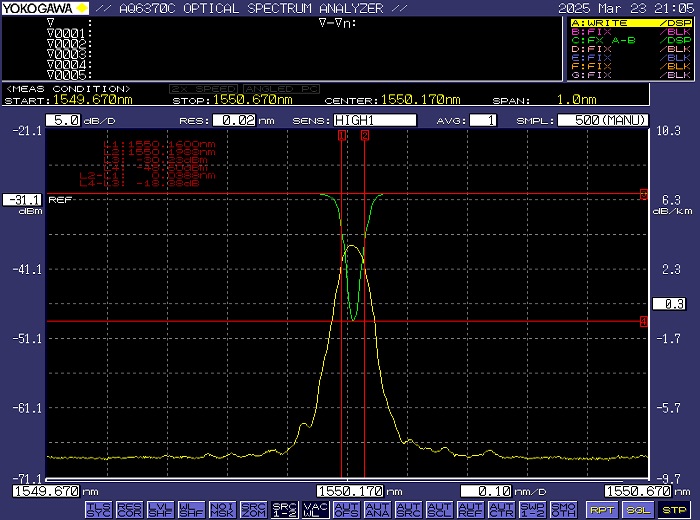Click the SMPL 500(MANU) field
The image size is (700, 520).
pos(603,120)
